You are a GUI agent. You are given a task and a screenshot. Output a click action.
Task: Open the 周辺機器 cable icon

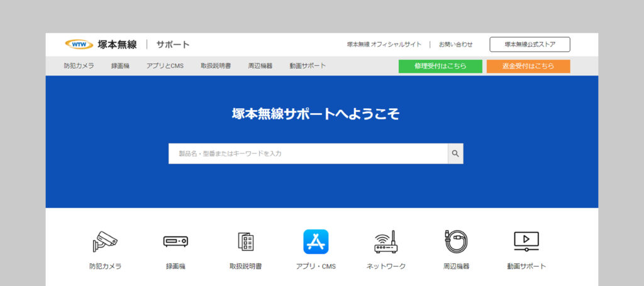(x=456, y=241)
